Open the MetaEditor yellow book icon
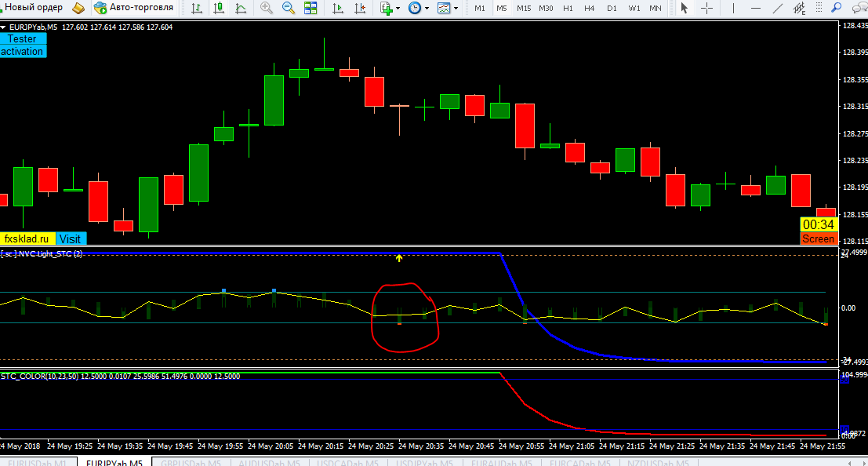868x466 pixels. click(78, 8)
